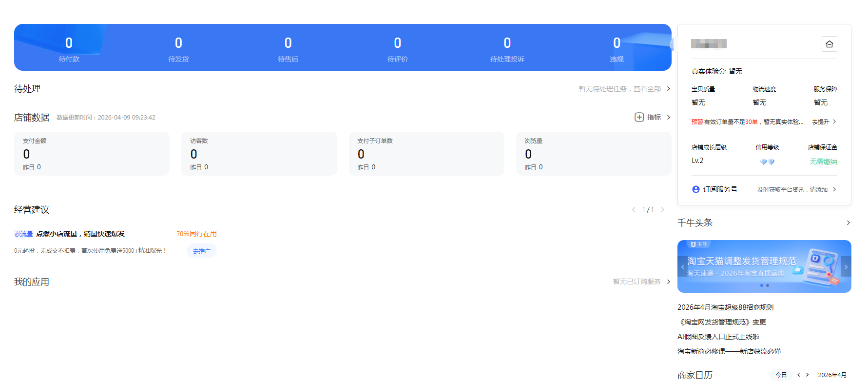
Task: Click the 支付子订单数 data card
Action: [426, 154]
